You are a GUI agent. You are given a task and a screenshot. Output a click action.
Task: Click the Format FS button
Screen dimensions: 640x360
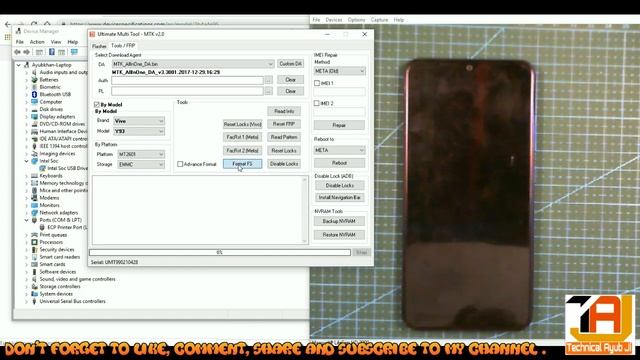[242, 164]
